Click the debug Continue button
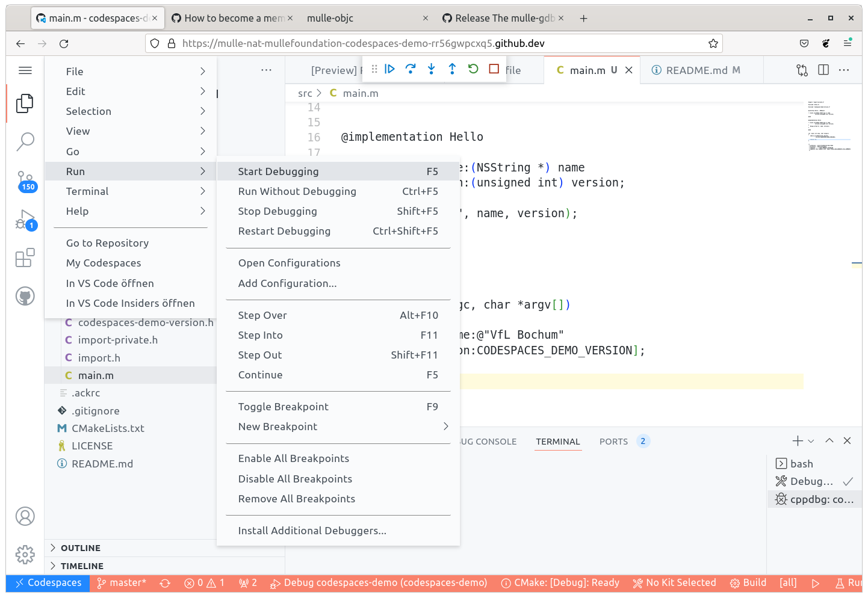The width and height of the screenshot is (868, 598). pyautogui.click(x=389, y=69)
